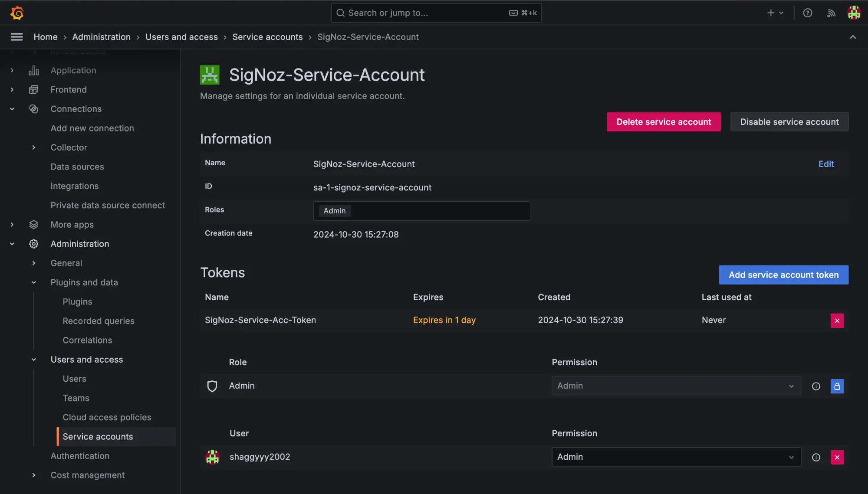
Task: Click the Admin role lock icon
Action: [837, 386]
